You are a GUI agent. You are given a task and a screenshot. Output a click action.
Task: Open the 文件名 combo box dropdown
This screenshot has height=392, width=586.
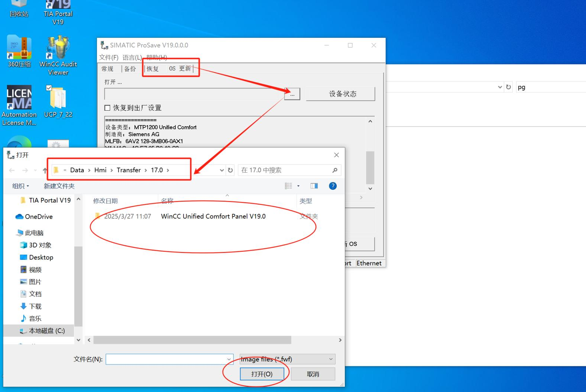pos(229,359)
